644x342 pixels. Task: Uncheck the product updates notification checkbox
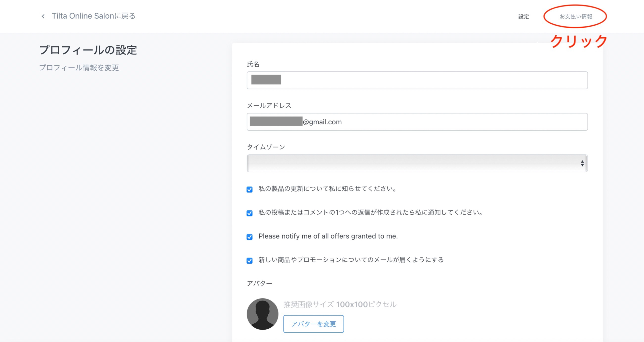click(x=249, y=189)
